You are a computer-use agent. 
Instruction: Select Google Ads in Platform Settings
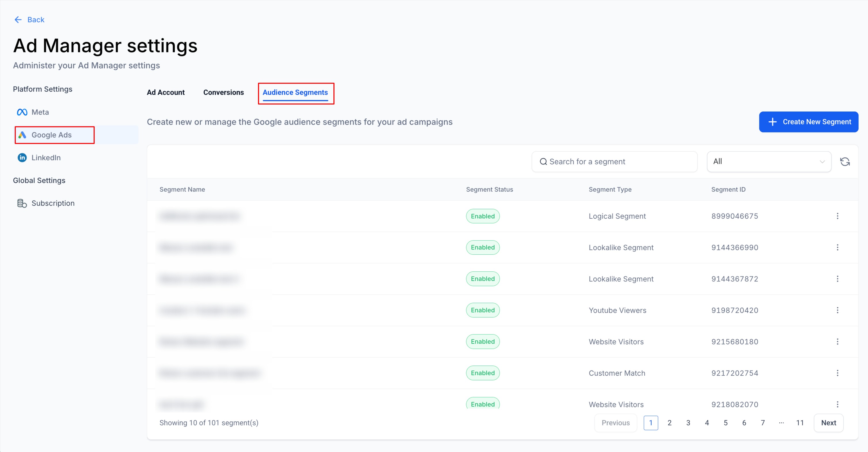click(52, 135)
